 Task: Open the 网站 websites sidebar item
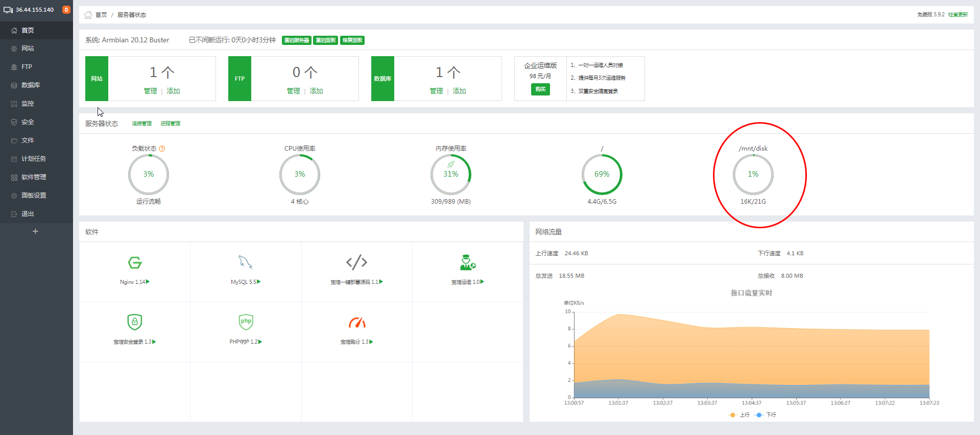36,49
